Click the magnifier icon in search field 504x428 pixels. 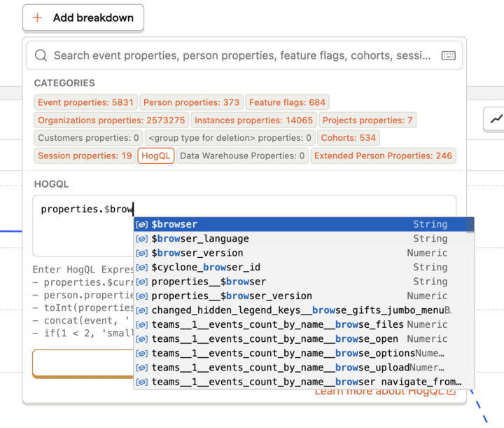(41, 55)
